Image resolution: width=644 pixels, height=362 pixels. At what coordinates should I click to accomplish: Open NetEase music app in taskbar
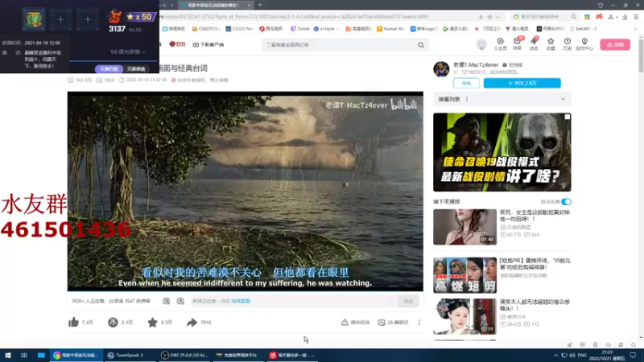pyautogui.click(x=291, y=355)
